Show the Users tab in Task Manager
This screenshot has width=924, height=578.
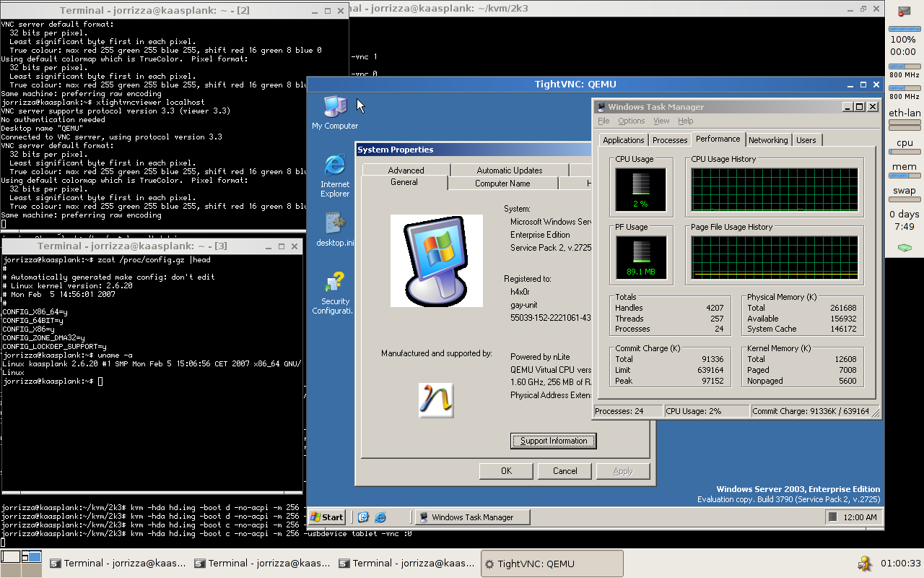(x=806, y=140)
